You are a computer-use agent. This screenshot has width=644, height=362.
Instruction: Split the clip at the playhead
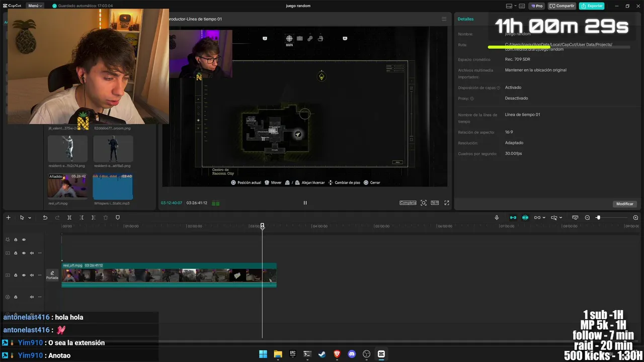click(x=69, y=218)
